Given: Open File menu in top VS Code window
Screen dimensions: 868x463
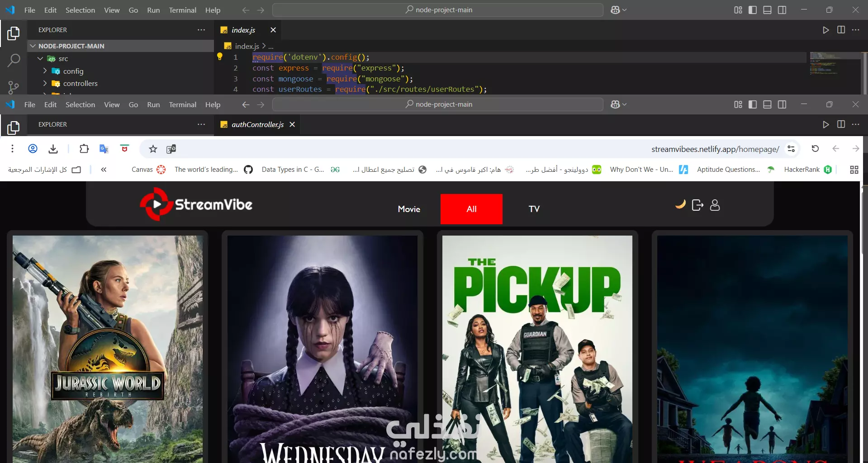Looking at the screenshot, I should coord(30,10).
